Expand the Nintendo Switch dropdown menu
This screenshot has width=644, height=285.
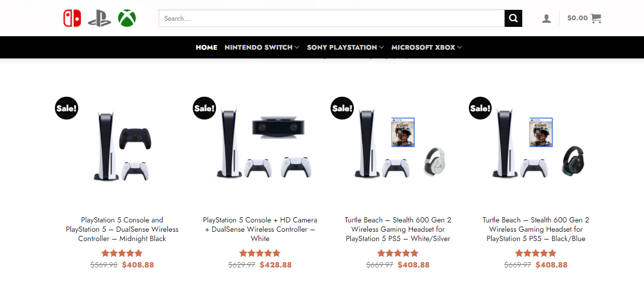click(x=262, y=47)
